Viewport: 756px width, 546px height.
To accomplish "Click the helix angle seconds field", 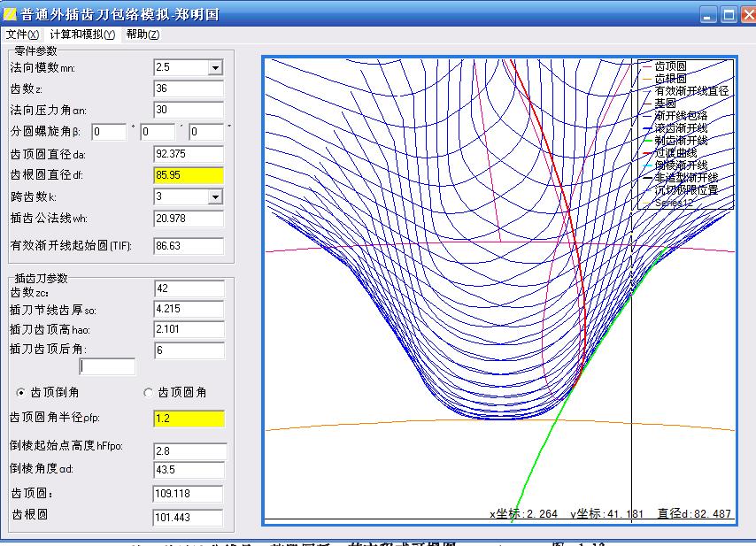I will click(206, 132).
